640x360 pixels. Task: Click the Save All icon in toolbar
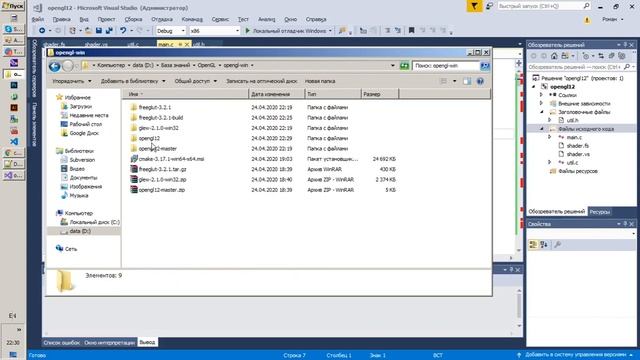[x=109, y=31]
